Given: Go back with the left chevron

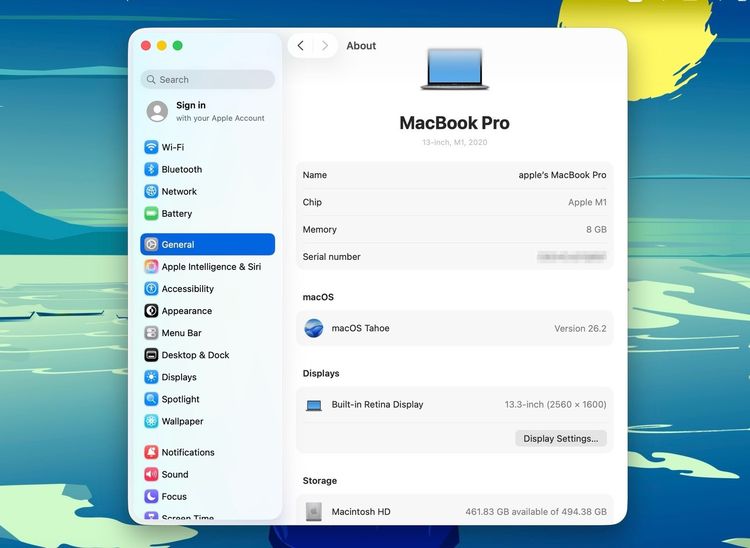Looking at the screenshot, I should [x=300, y=46].
